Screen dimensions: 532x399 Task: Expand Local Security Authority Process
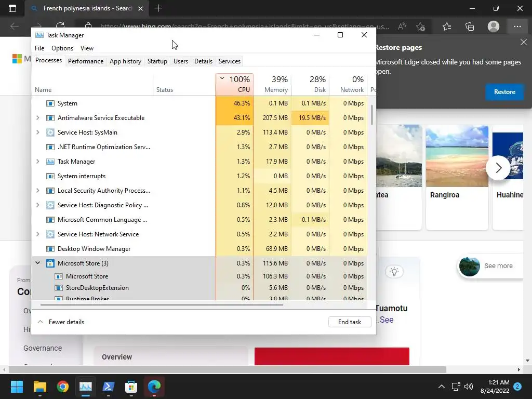(x=37, y=190)
